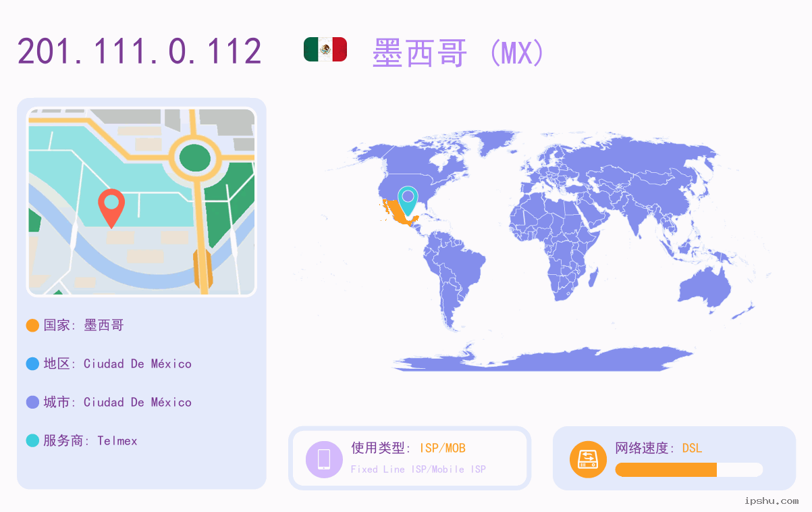Image resolution: width=812 pixels, height=512 pixels.
Task: Click the country heading 墨西哥 (MX)
Action: 458,52
